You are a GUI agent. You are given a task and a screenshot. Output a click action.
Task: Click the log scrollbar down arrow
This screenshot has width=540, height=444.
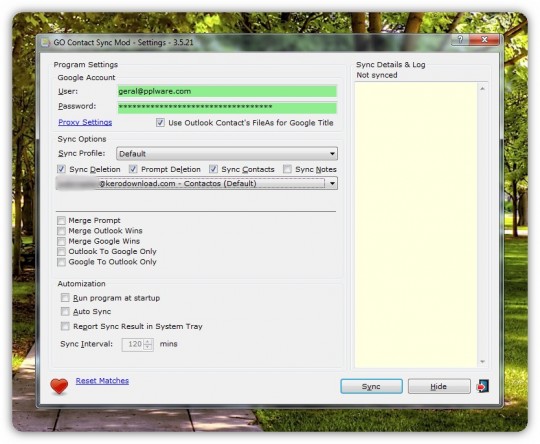482,361
